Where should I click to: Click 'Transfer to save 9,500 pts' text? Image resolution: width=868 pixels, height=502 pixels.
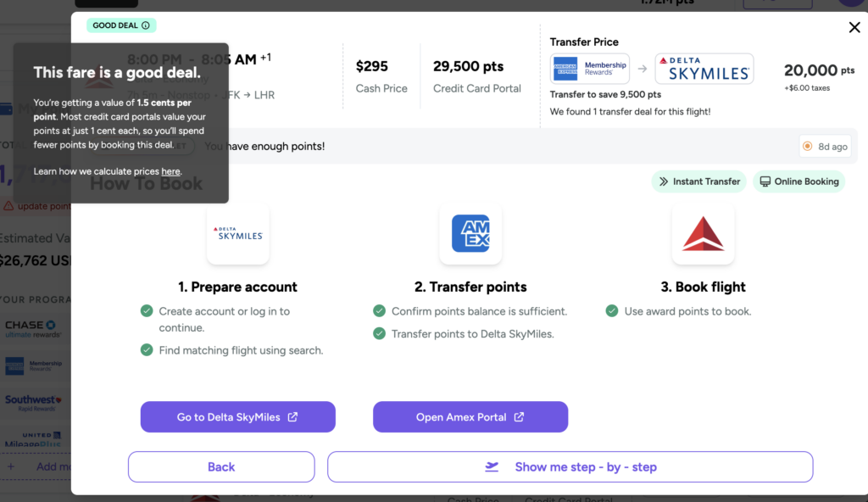coord(605,94)
